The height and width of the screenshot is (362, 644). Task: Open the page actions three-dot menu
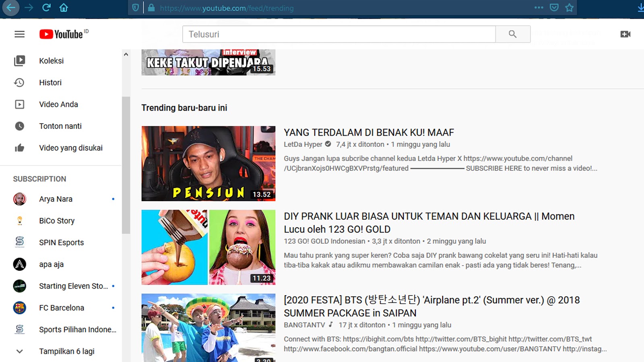tap(539, 8)
